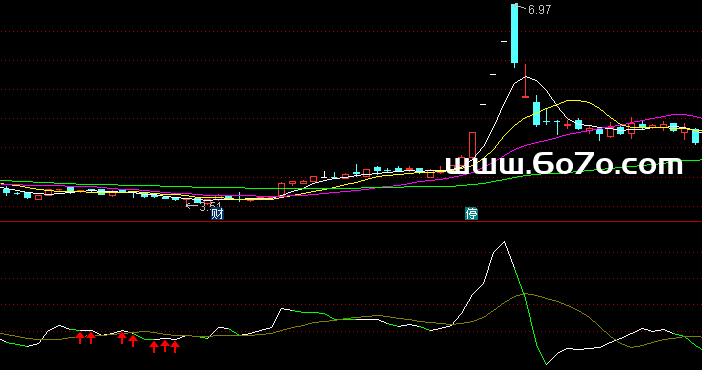Click the highest white gap dash beside the peak candle
Image resolution: width=702 pixels, height=370 pixels.
point(504,42)
